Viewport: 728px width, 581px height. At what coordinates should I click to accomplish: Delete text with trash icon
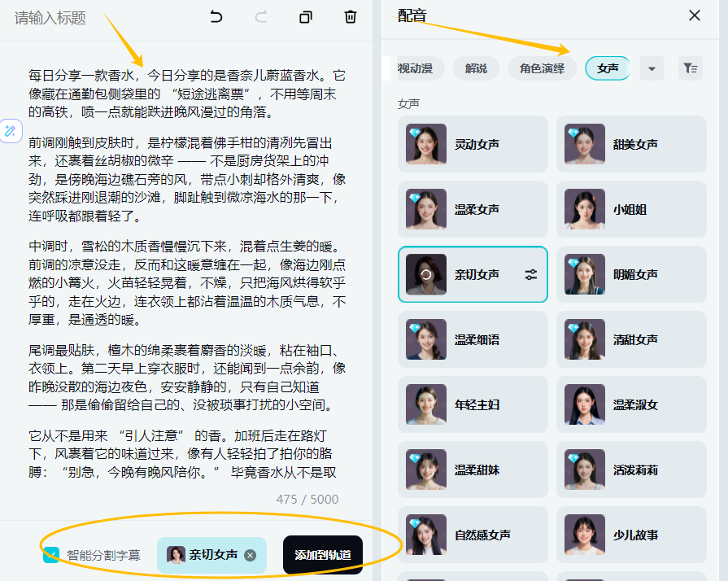tap(351, 17)
